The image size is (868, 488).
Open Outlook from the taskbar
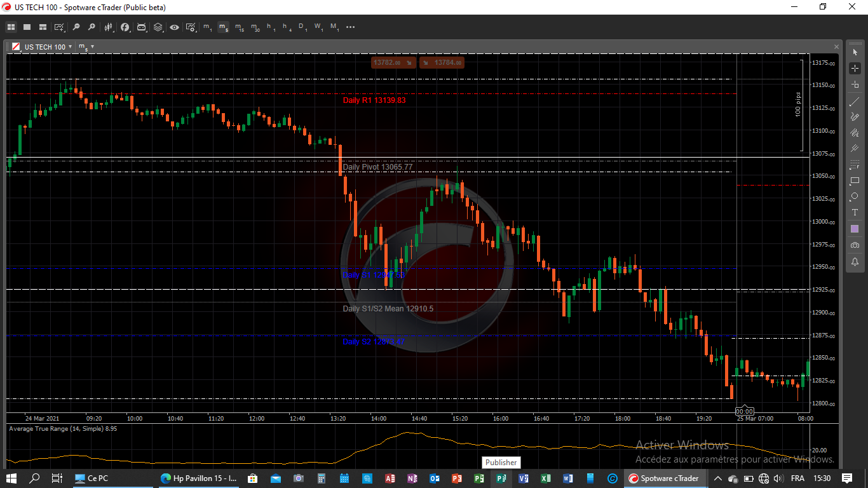pyautogui.click(x=435, y=478)
